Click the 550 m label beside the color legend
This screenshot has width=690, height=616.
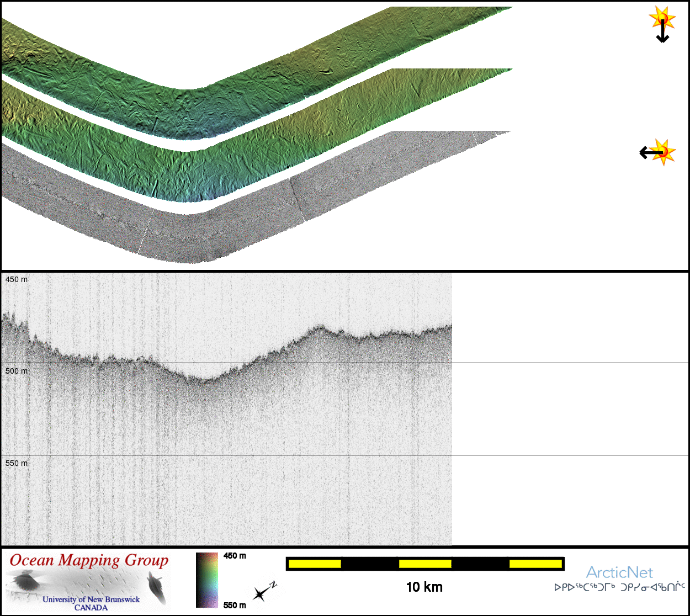[x=235, y=606]
